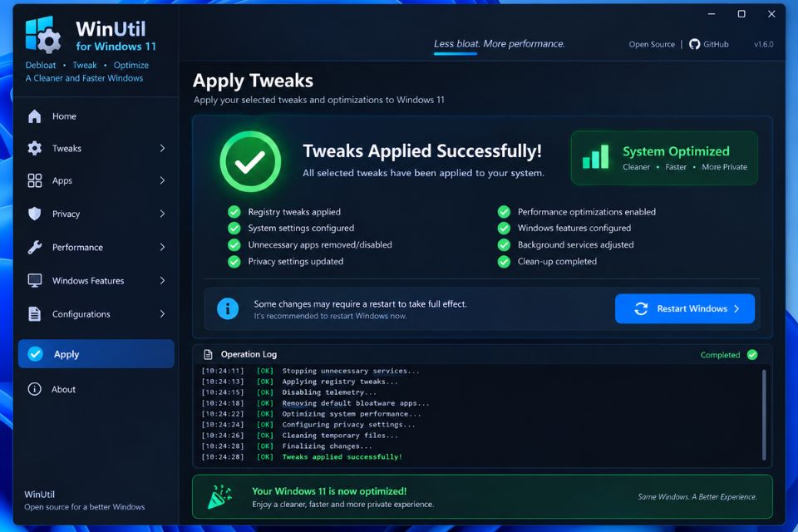Click check icon next to System settings configured
Image resolution: width=798 pixels, height=532 pixels.
[234, 228]
